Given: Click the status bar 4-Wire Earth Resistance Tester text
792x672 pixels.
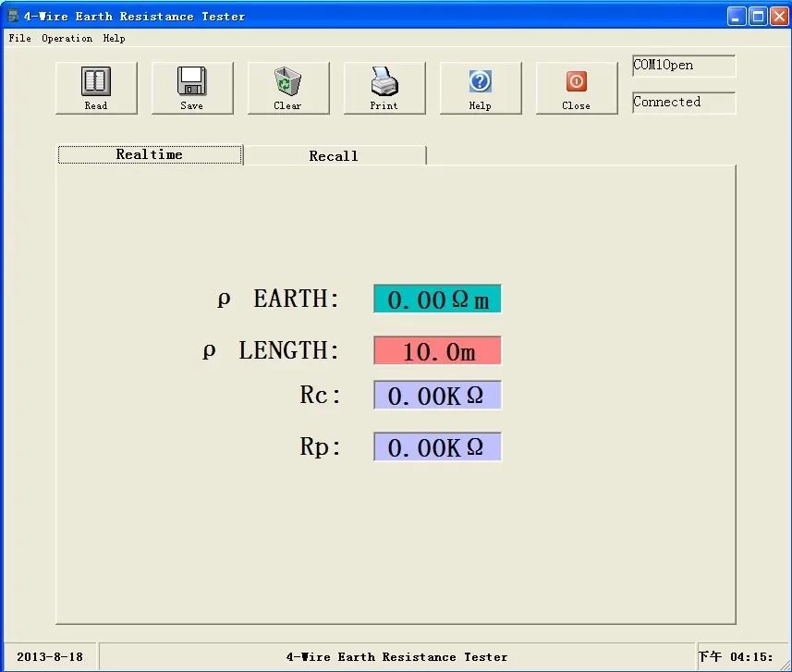Looking at the screenshot, I should click(397, 657).
